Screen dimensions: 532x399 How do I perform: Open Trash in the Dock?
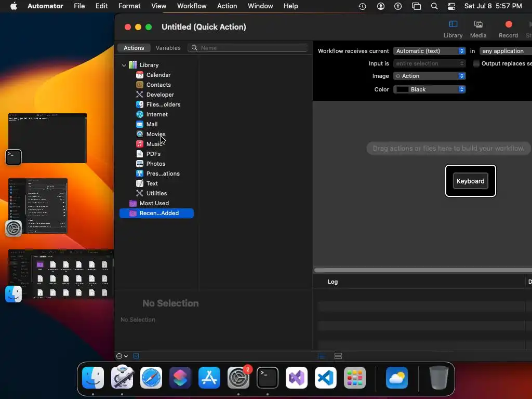tap(438, 377)
